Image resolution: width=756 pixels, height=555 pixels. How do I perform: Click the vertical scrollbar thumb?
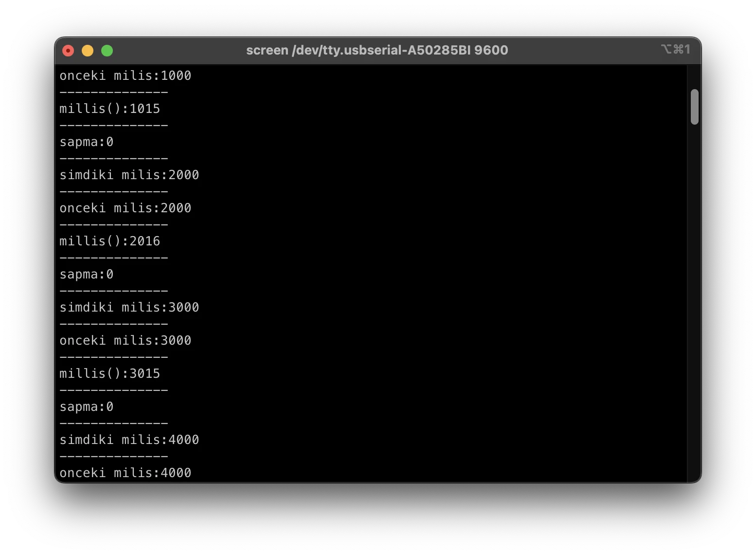(x=695, y=107)
